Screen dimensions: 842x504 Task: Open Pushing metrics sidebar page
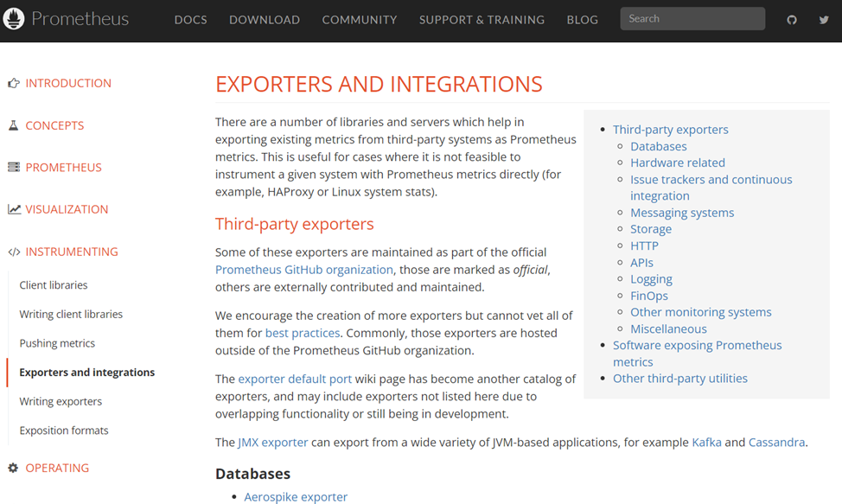[x=57, y=343]
